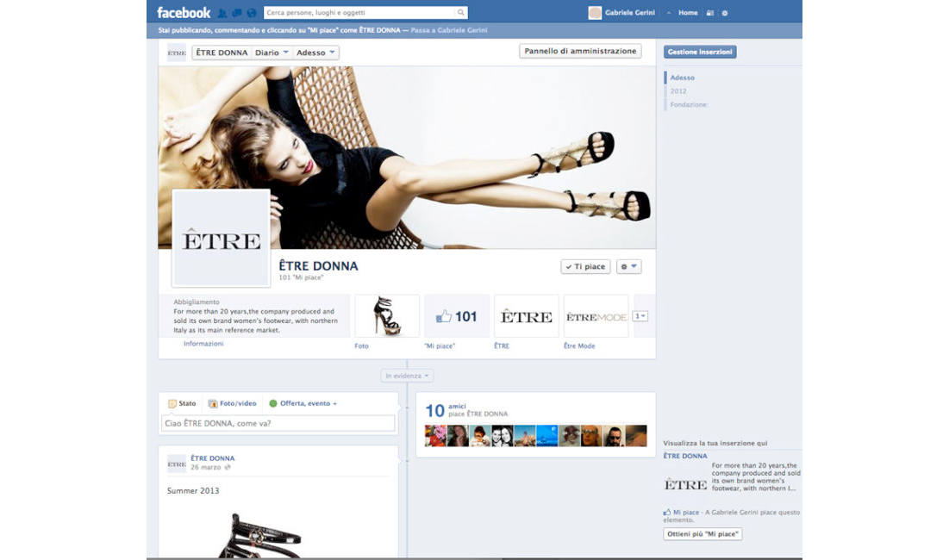Click the Facebook logo

click(x=184, y=13)
